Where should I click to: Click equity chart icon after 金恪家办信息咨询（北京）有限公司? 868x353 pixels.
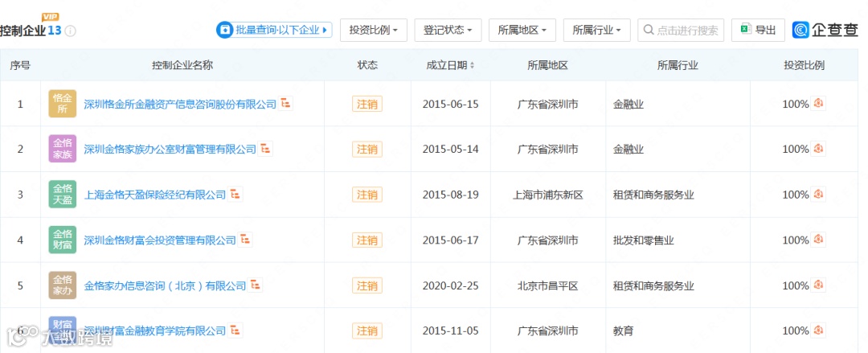(256, 285)
